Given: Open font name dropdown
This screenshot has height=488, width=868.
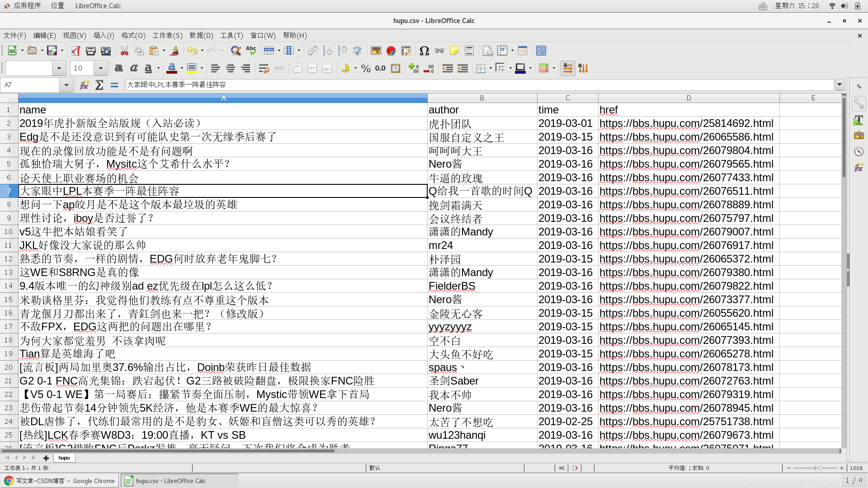Looking at the screenshot, I should point(59,68).
